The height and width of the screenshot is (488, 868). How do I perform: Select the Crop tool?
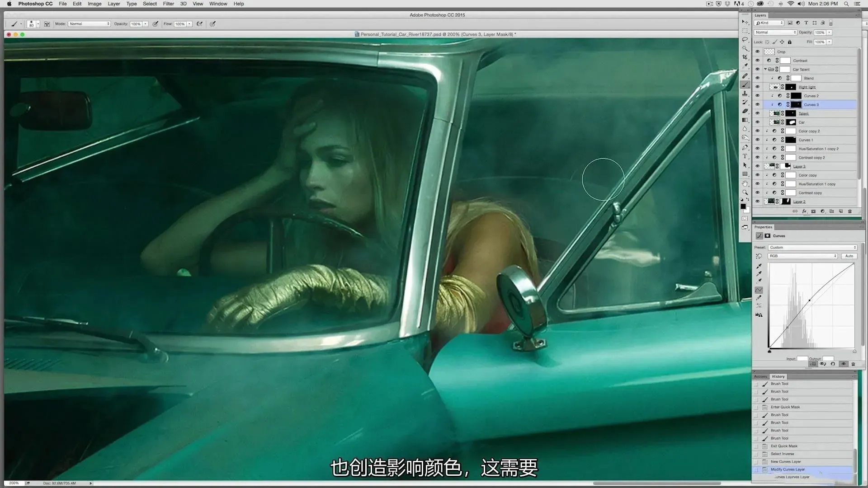coord(745,57)
